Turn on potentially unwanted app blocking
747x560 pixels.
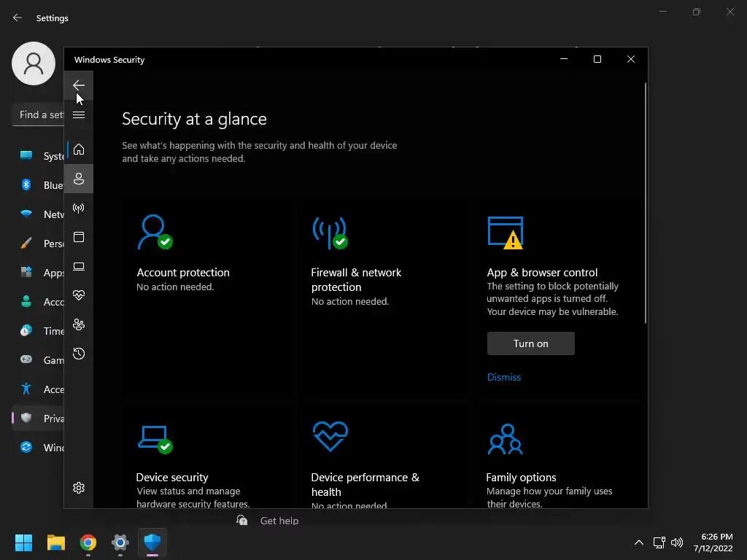[531, 343]
